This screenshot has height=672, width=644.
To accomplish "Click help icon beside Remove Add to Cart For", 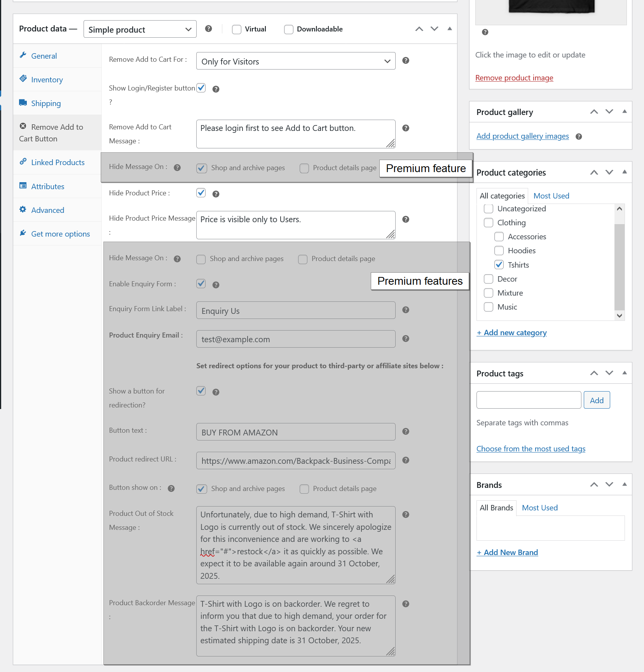I will tap(406, 61).
